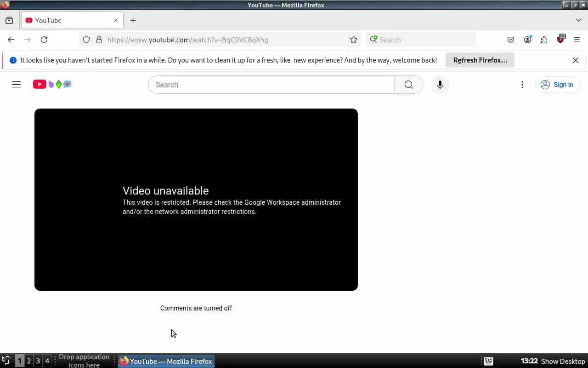Viewport: 588px width, 368px height.
Task: Switch to workspace 1
Action: (19, 361)
